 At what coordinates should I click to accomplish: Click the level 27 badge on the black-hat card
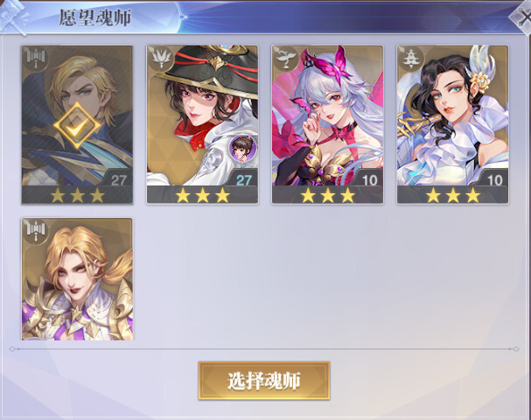pyautogui.click(x=244, y=179)
